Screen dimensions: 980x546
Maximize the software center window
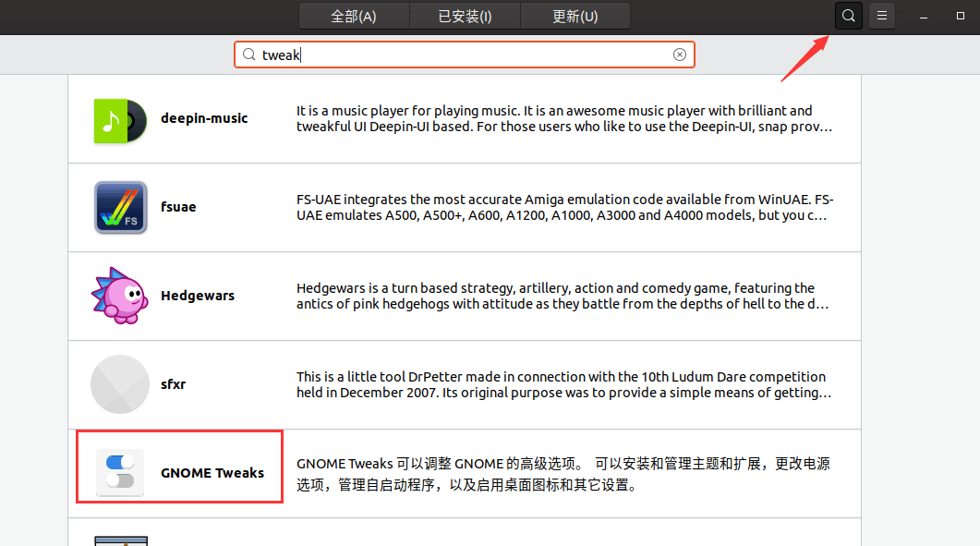point(961,16)
